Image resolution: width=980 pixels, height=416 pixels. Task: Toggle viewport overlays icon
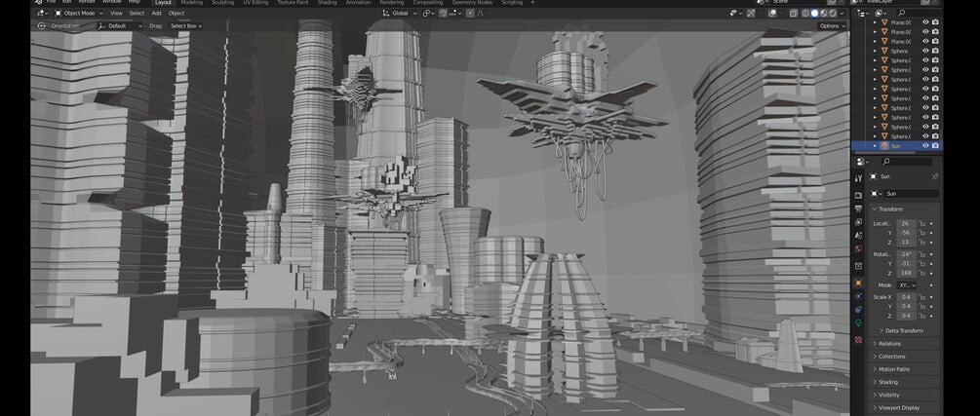pyautogui.click(x=772, y=13)
